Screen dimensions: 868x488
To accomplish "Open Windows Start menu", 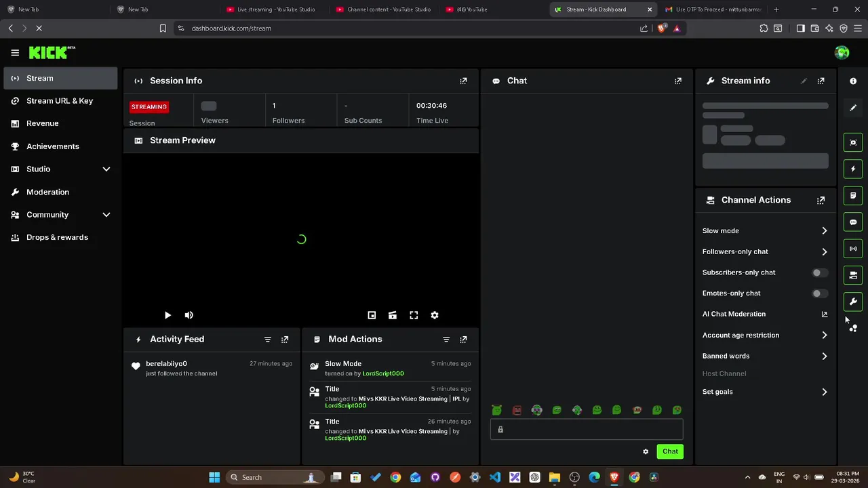I will point(214,477).
